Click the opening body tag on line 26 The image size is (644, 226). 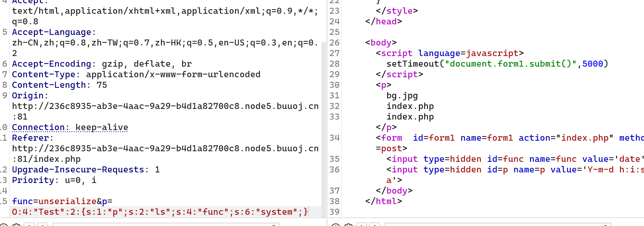(381, 43)
